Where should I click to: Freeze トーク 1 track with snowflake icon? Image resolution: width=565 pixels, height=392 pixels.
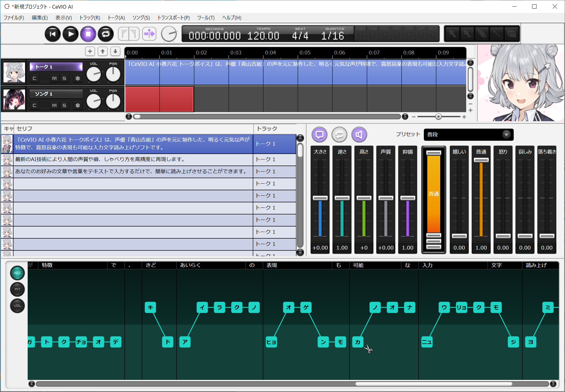point(78,78)
